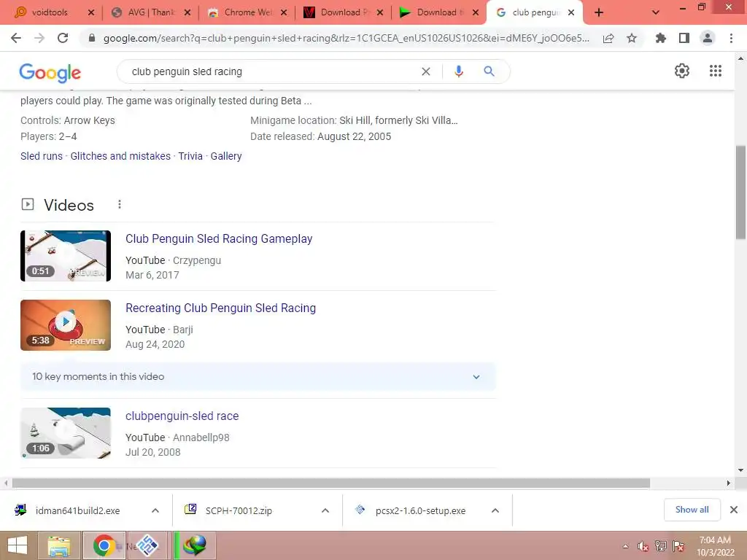Open Google quick settings gear
Image resolution: width=747 pixels, height=560 pixels.
pos(682,71)
